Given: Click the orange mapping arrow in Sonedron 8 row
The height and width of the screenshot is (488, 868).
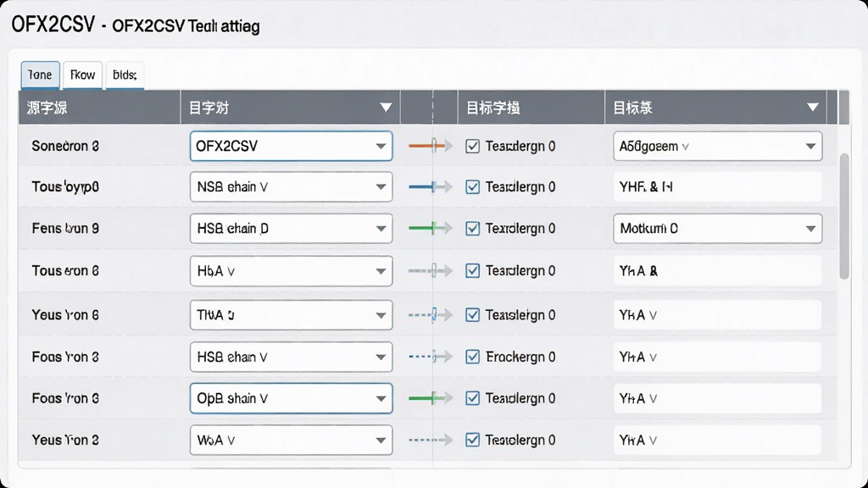Looking at the screenshot, I should click(x=431, y=146).
